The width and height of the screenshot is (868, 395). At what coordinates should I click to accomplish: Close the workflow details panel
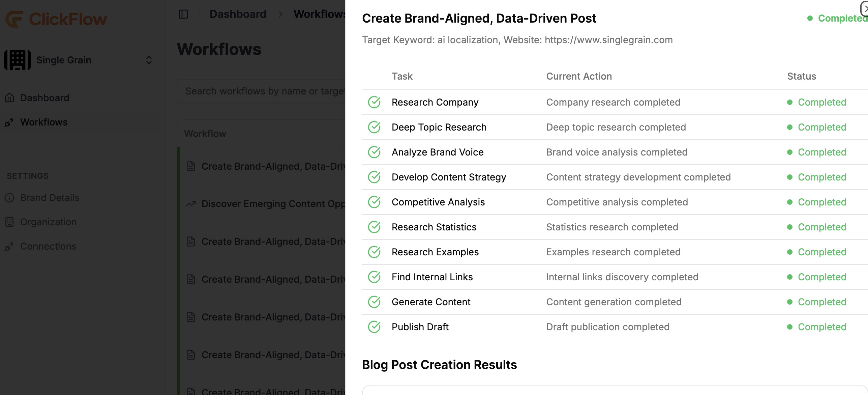tap(864, 8)
